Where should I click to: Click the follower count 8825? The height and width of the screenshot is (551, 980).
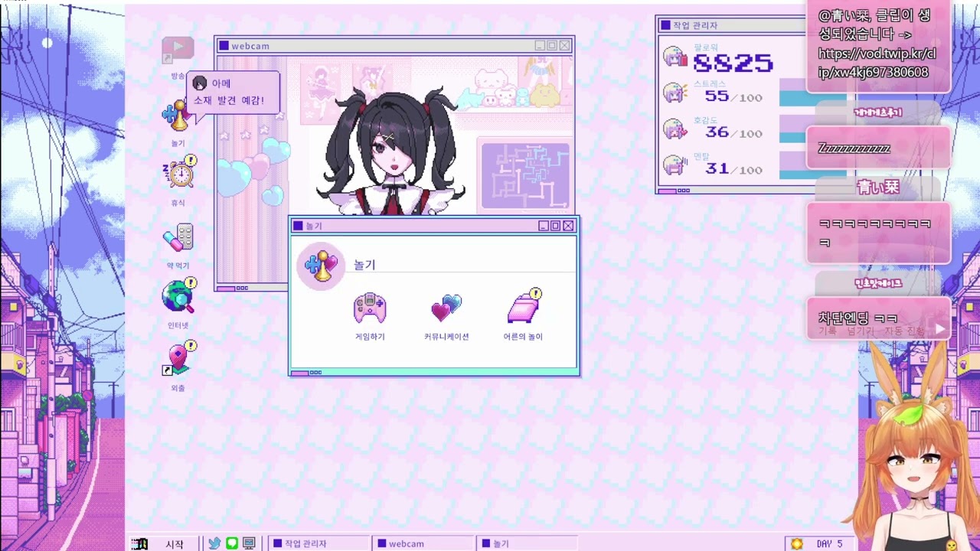point(733,63)
